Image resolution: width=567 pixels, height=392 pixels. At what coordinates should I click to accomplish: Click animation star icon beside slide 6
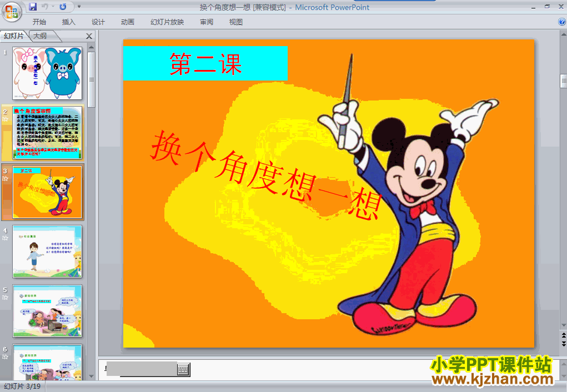(x=6, y=357)
